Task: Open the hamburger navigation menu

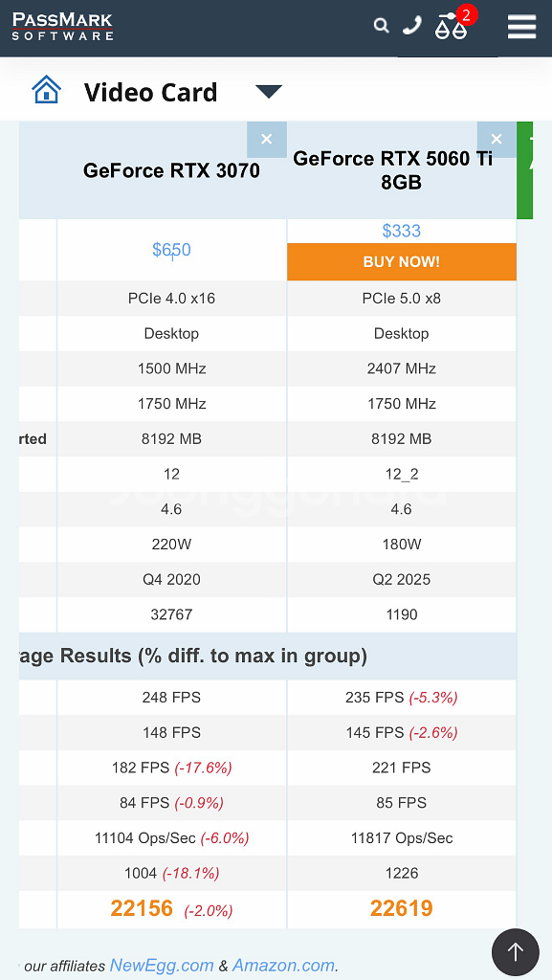Action: point(521,26)
